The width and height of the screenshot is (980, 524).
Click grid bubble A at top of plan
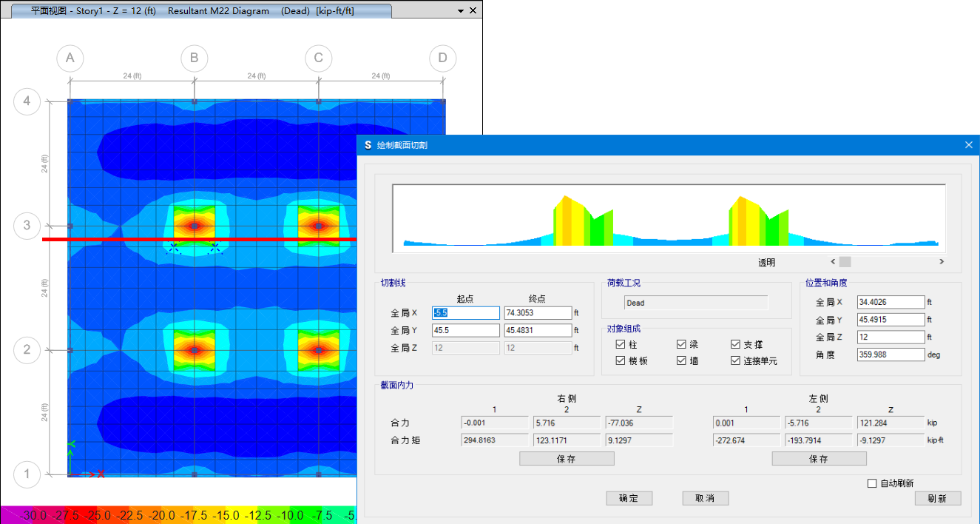tap(70, 58)
